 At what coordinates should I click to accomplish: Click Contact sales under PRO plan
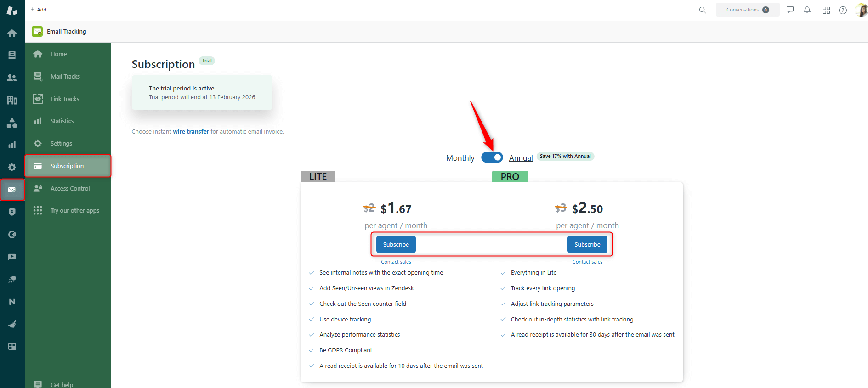pos(587,262)
